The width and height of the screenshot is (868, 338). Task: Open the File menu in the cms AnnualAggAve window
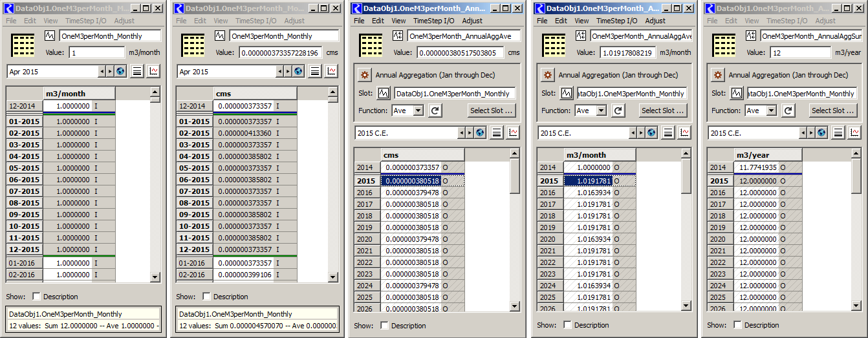tap(360, 21)
